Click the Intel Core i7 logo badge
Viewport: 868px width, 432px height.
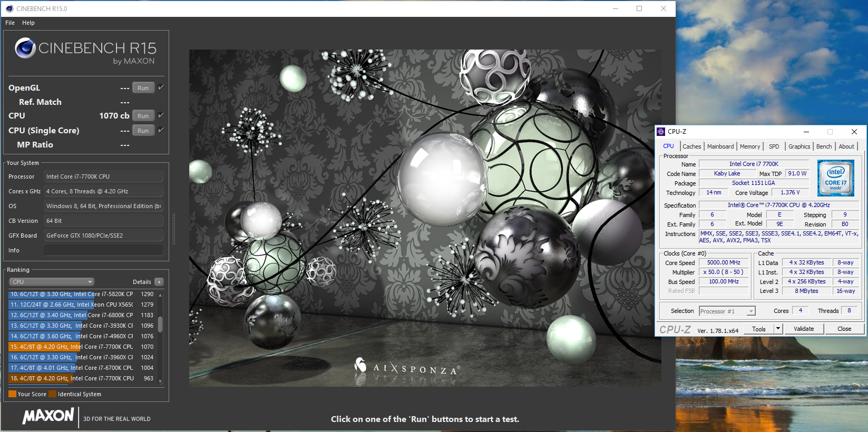pyautogui.click(x=836, y=179)
